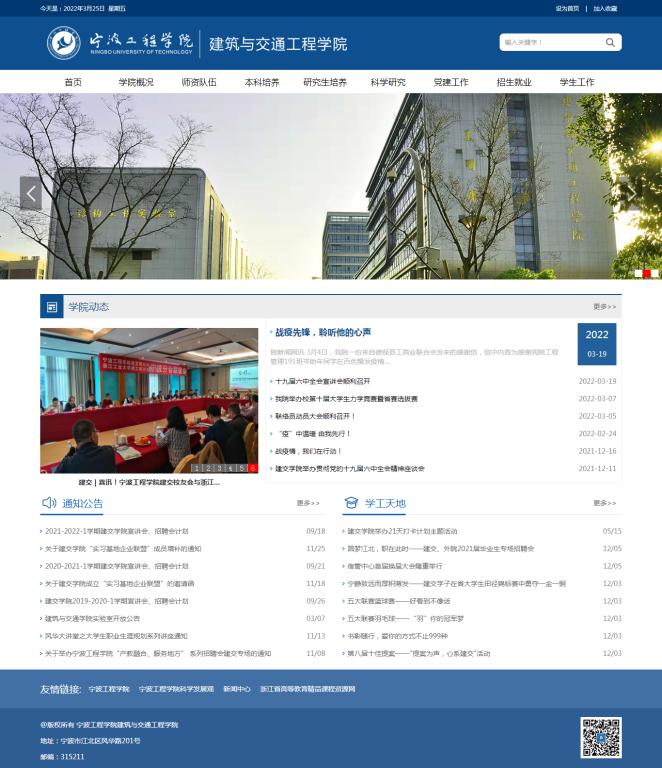Click the 通知公告 speaker icon
The width and height of the screenshot is (662, 768).
tap(49, 503)
